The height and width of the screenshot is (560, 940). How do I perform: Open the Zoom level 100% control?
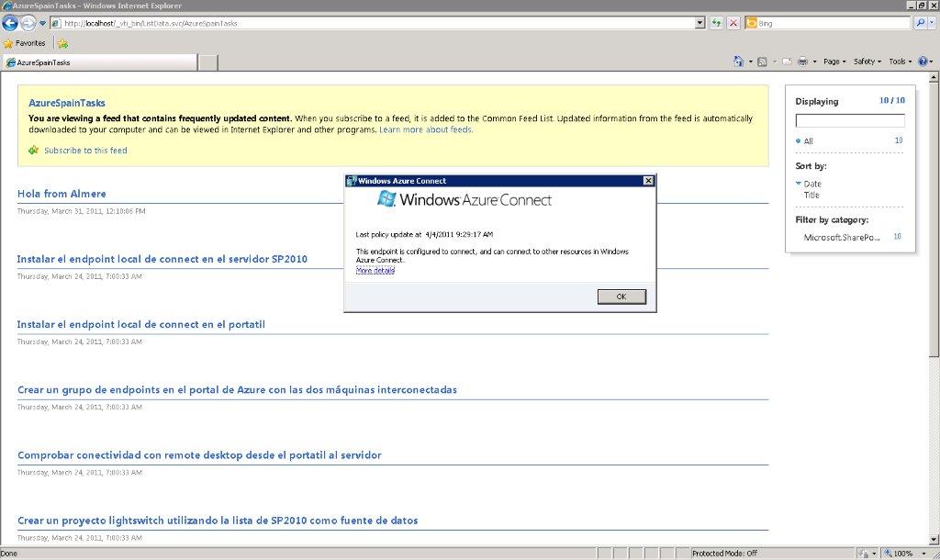click(899, 554)
